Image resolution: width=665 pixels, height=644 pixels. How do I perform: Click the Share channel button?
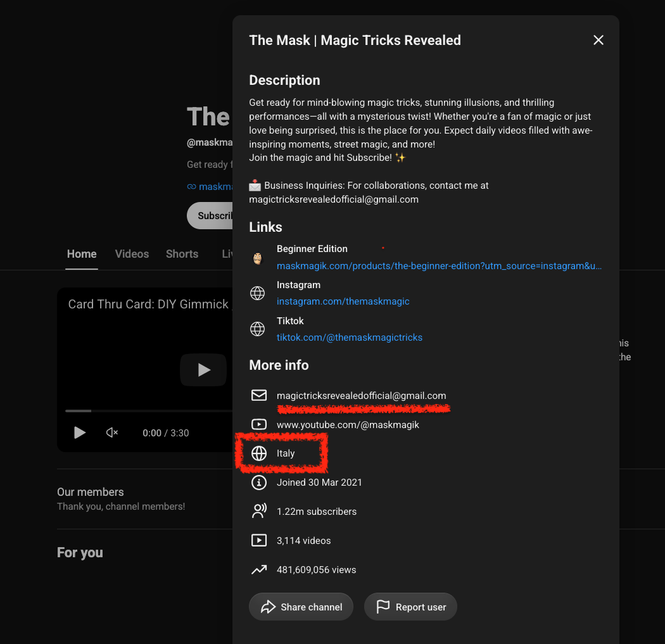click(301, 607)
